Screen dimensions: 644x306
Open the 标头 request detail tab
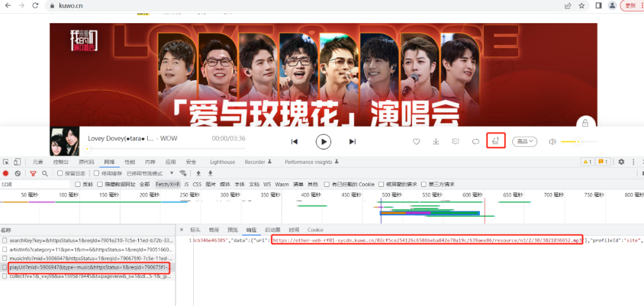coord(196,230)
